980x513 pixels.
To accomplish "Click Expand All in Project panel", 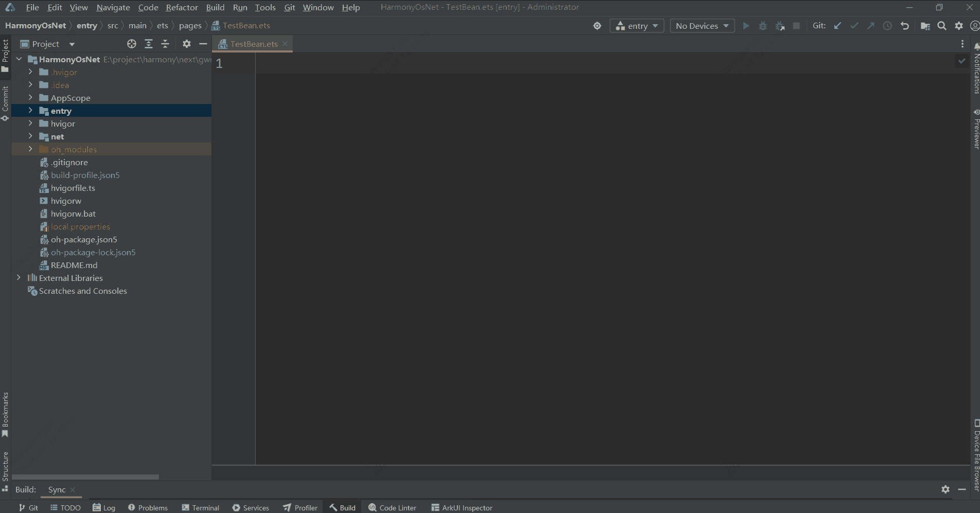I will (x=149, y=44).
